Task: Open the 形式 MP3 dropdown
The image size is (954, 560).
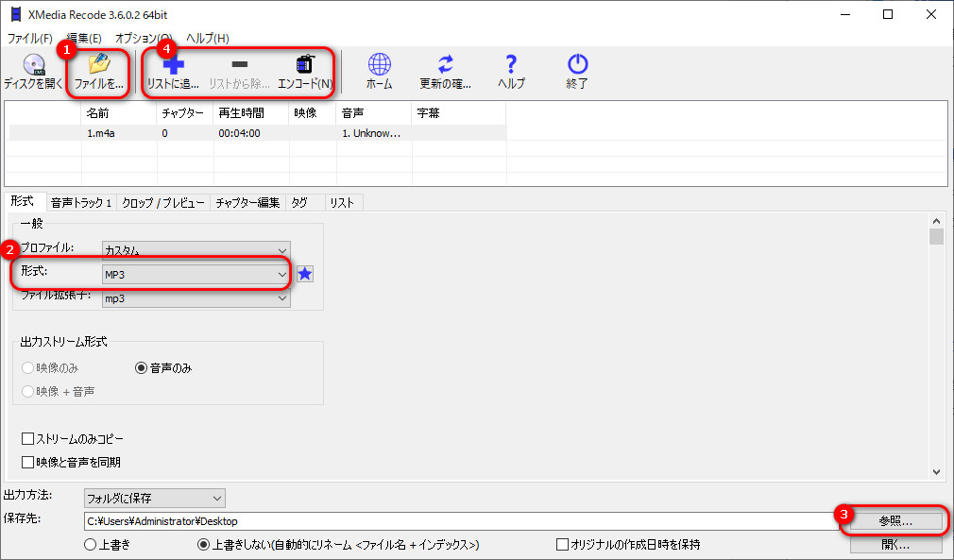Action: (196, 274)
